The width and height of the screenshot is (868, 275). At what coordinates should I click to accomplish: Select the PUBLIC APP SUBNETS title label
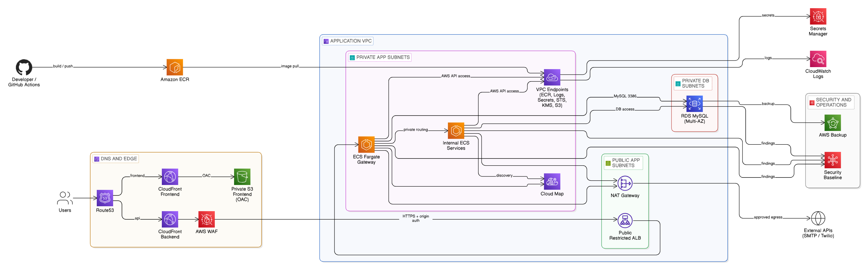626,163
